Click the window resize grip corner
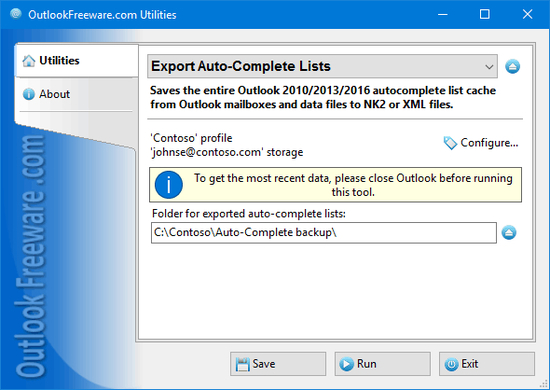 click(544, 384)
